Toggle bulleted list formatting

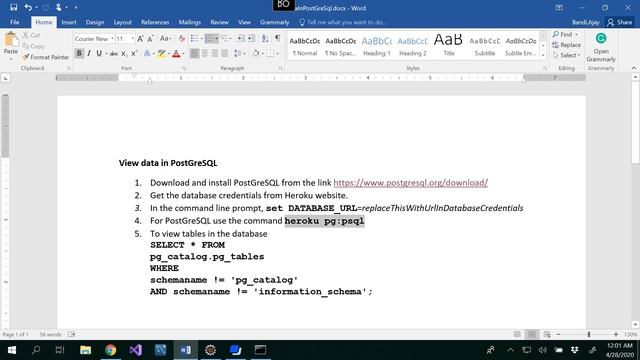coord(195,39)
